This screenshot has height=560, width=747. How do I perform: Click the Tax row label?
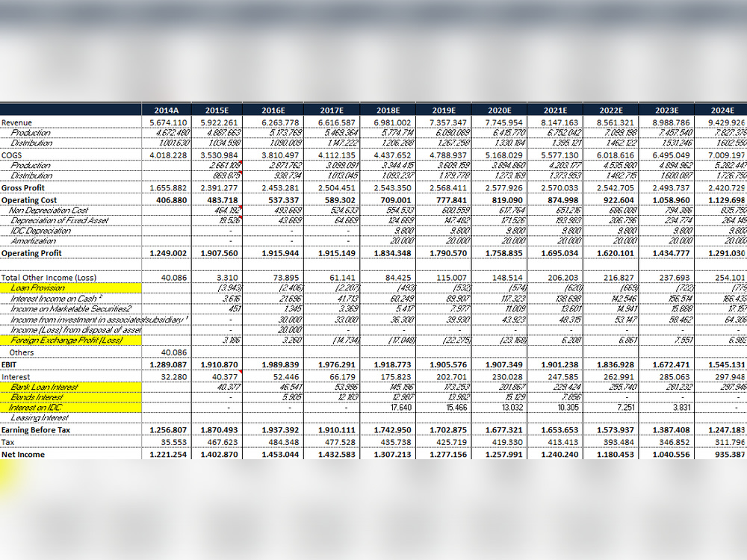(7, 442)
